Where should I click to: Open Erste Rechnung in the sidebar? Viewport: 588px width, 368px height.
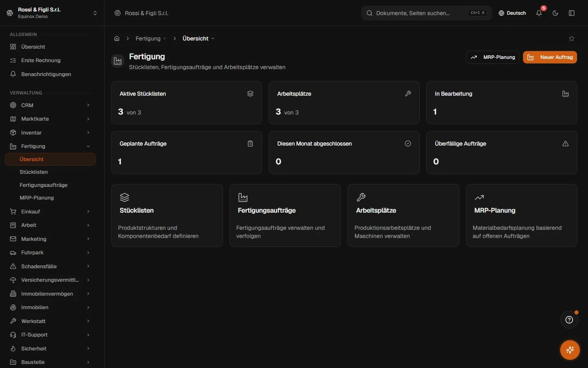click(x=50, y=60)
